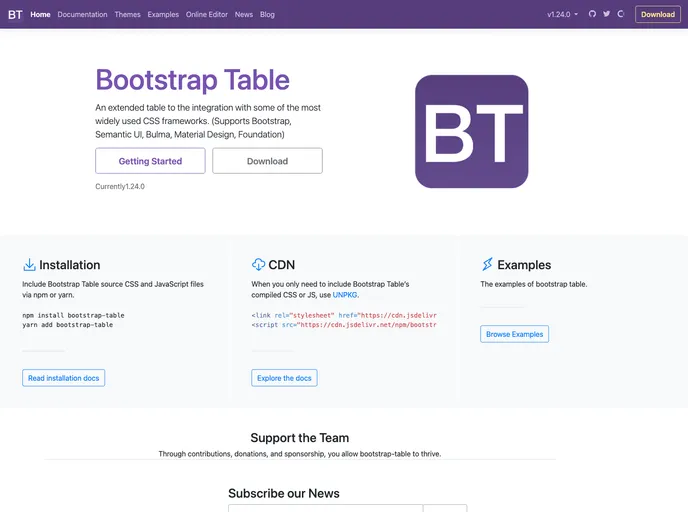Go to Themes in the navbar

click(127, 15)
